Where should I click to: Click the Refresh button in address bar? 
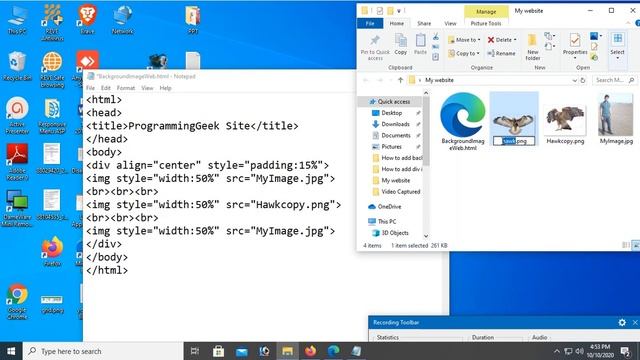tap(583, 80)
